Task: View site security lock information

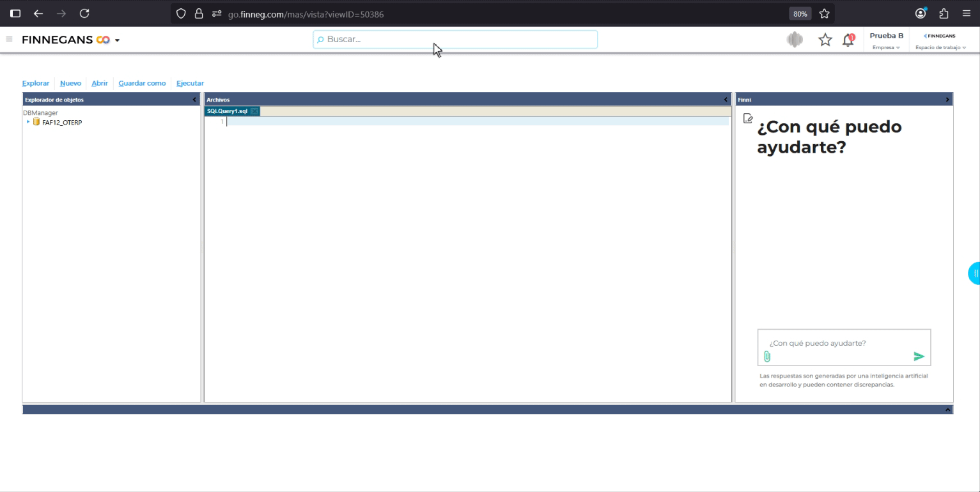Action: coord(199,13)
